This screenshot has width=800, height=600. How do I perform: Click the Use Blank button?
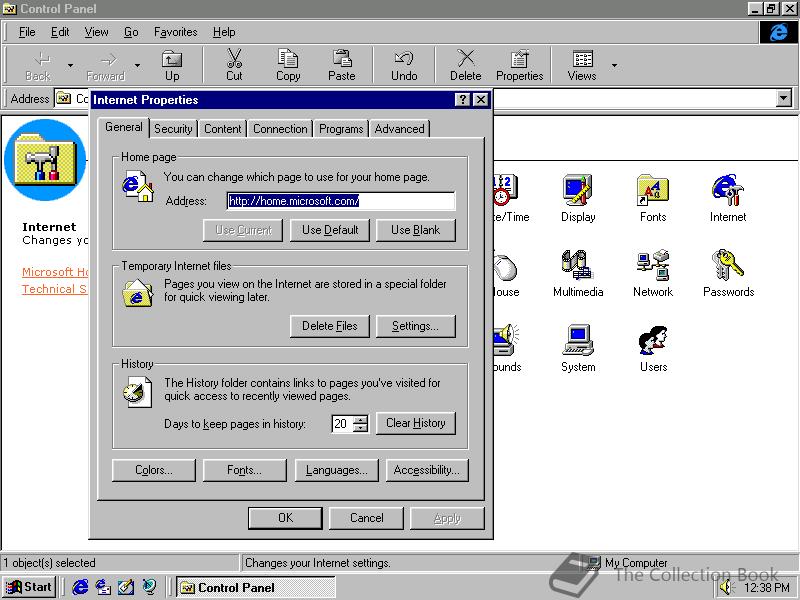coord(415,230)
